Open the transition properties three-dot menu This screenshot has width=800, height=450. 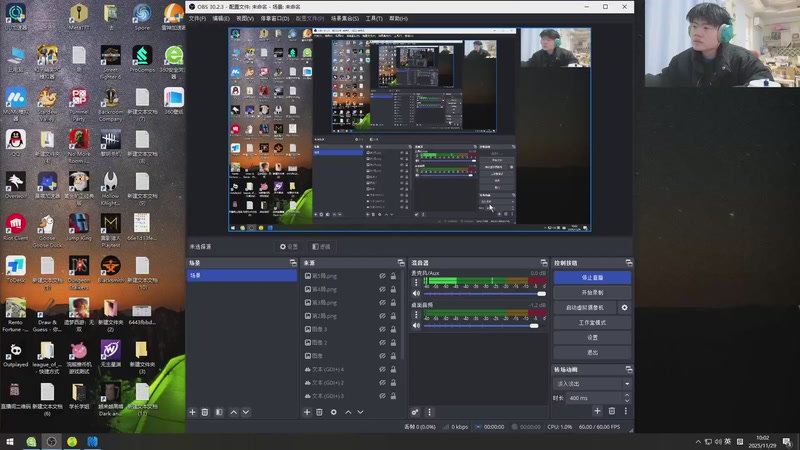pos(626,411)
